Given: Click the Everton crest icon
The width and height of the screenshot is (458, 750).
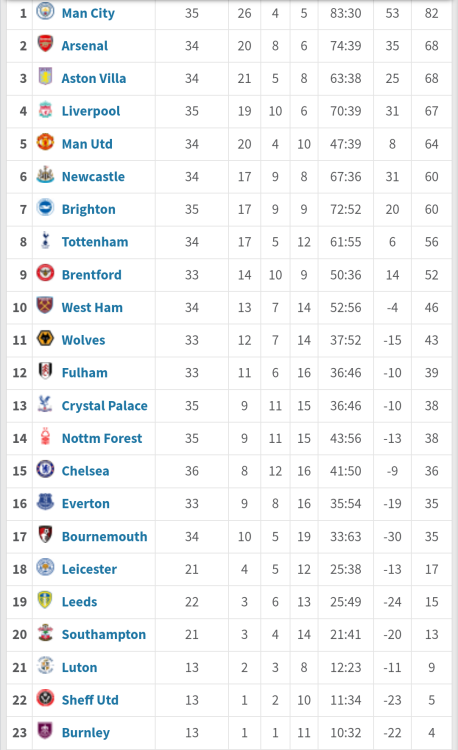Looking at the screenshot, I should [45, 502].
